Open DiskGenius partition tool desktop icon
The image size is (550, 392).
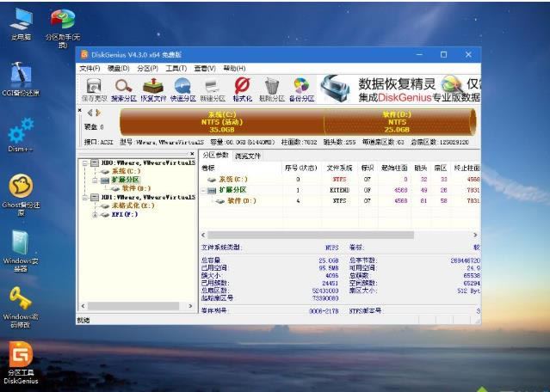(21, 363)
